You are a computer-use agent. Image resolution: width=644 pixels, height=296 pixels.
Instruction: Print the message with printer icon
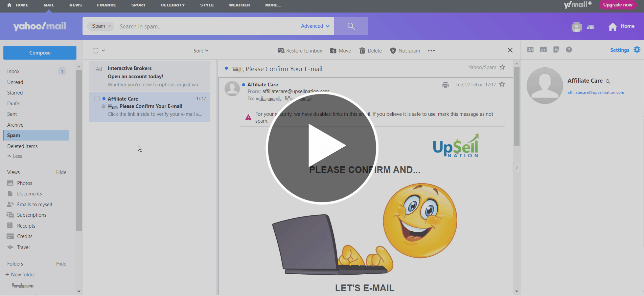[445, 85]
